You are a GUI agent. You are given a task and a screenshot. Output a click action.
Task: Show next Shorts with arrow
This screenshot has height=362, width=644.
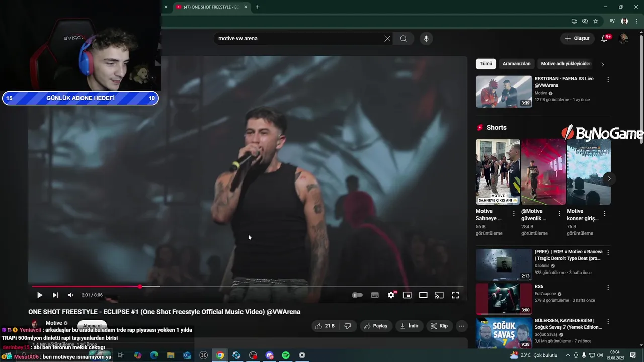609,178
